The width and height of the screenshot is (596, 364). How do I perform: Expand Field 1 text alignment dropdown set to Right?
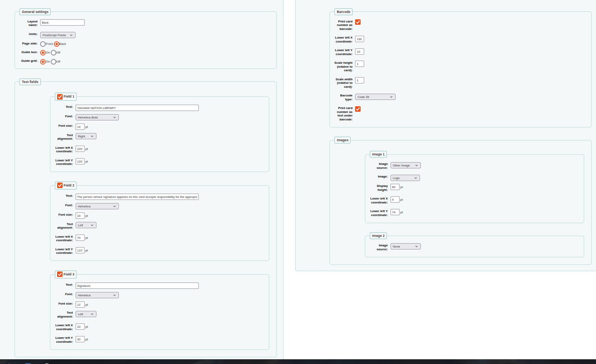pos(86,137)
